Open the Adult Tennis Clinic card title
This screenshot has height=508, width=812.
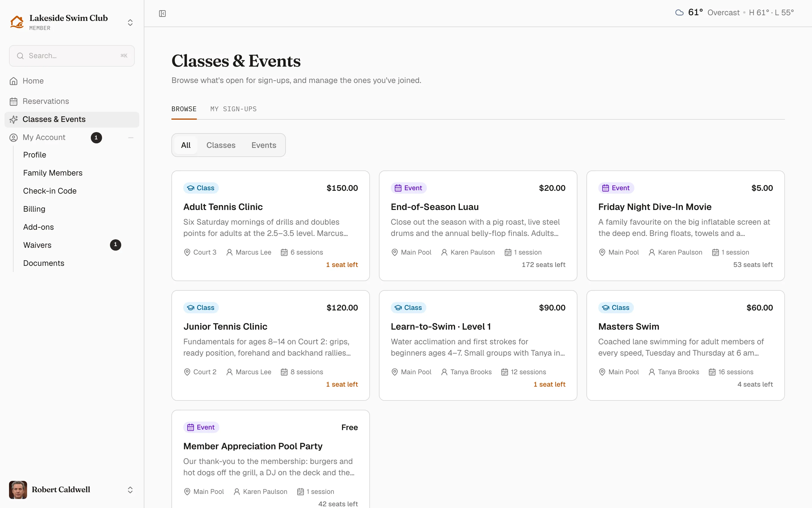pyautogui.click(x=223, y=207)
